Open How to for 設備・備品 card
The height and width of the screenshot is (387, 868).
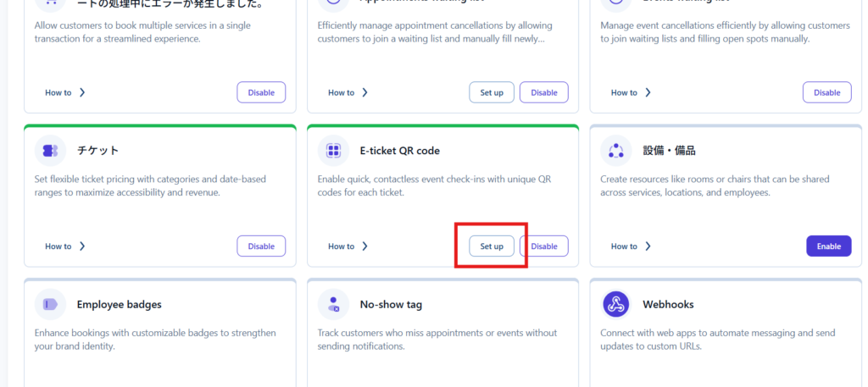[632, 246]
